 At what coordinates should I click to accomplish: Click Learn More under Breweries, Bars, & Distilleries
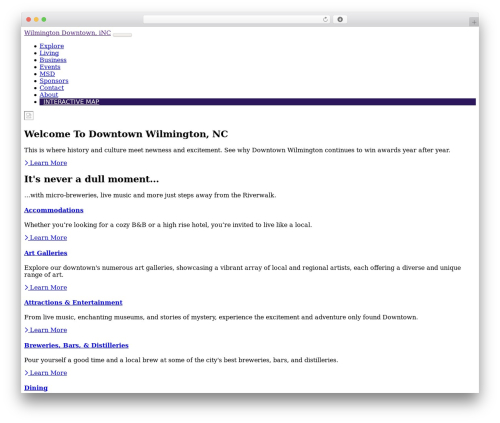click(46, 373)
